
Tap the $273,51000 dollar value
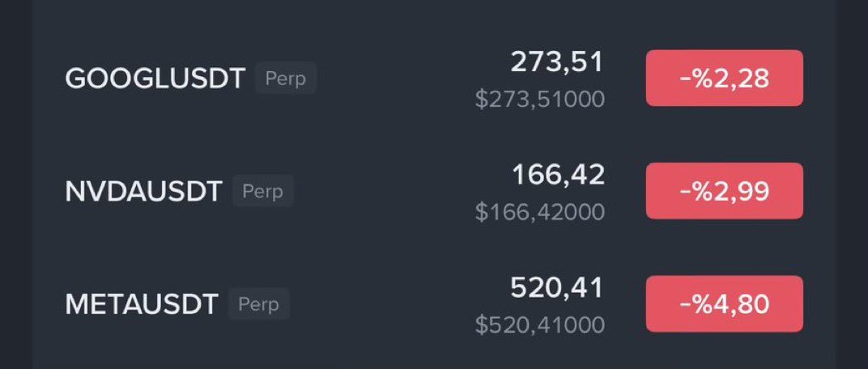coord(540,100)
